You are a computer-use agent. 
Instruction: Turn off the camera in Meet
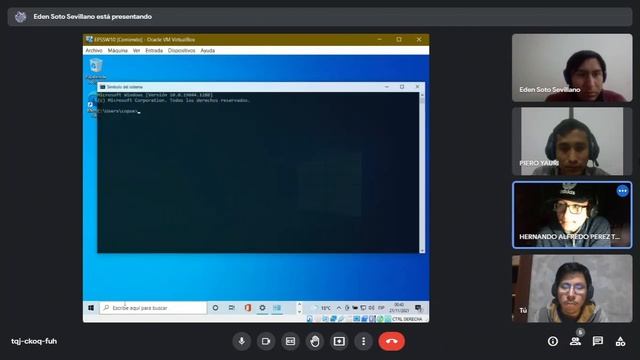266,341
